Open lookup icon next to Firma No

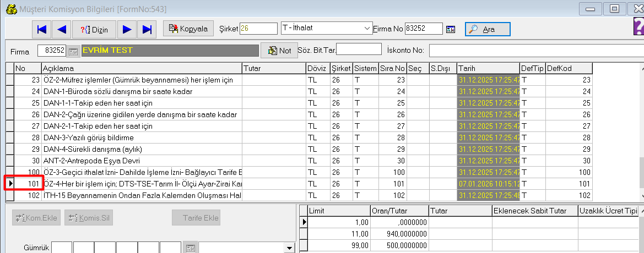point(451,29)
